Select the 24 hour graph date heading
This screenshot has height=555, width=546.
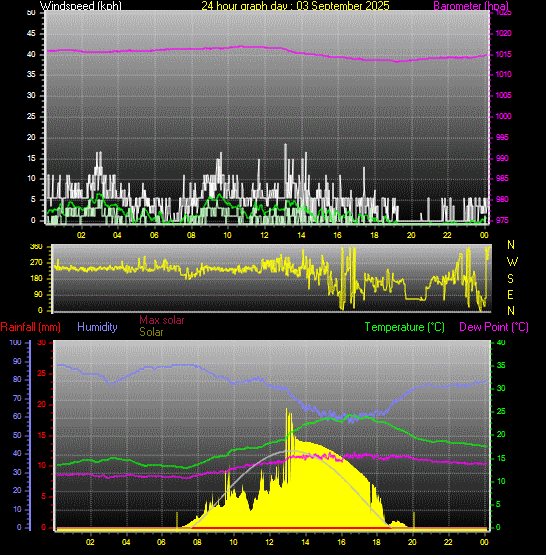295,6
